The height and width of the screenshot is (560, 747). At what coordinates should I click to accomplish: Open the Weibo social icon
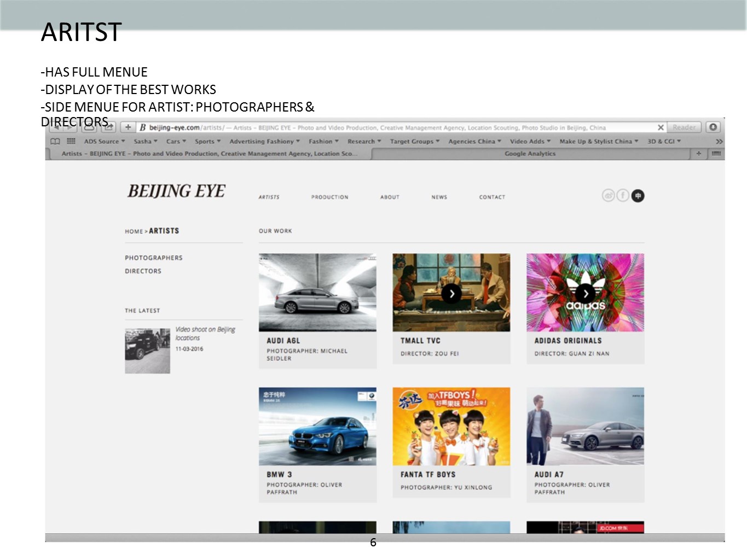pos(608,196)
